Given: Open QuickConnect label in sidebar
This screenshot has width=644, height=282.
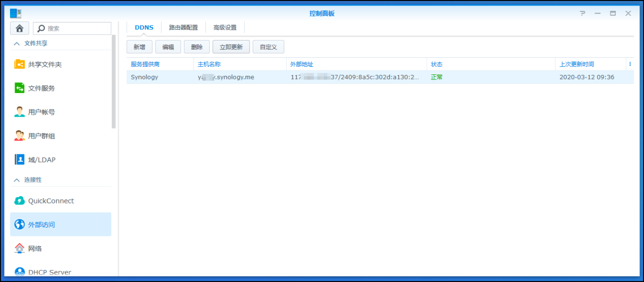Looking at the screenshot, I should pyautogui.click(x=51, y=201).
